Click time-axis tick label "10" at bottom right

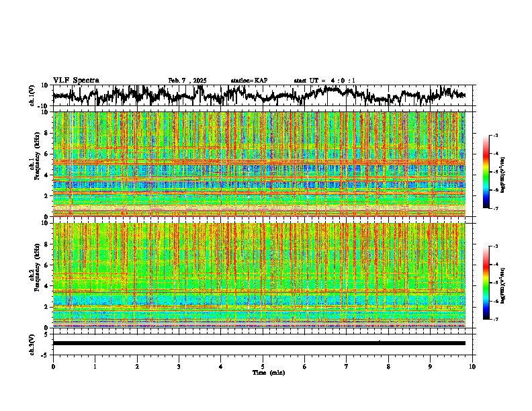click(472, 367)
